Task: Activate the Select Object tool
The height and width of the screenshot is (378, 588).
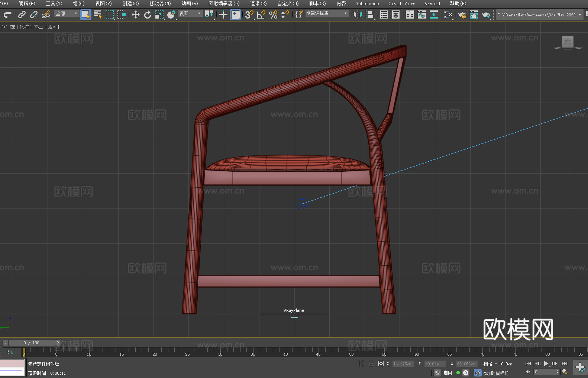Action: pos(86,14)
